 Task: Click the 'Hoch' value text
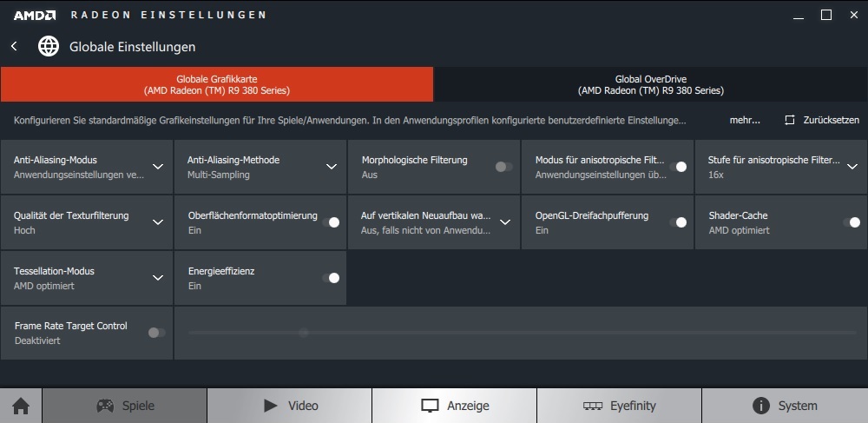[x=24, y=230]
